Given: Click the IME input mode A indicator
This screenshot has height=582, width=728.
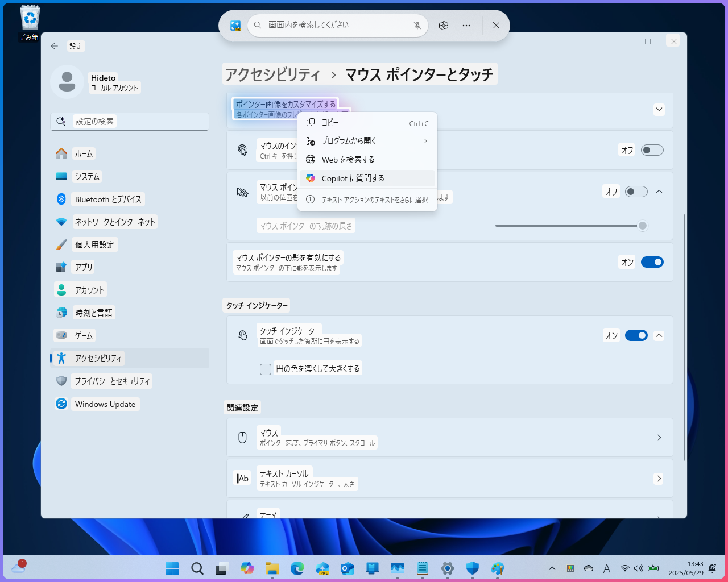Looking at the screenshot, I should (607, 568).
